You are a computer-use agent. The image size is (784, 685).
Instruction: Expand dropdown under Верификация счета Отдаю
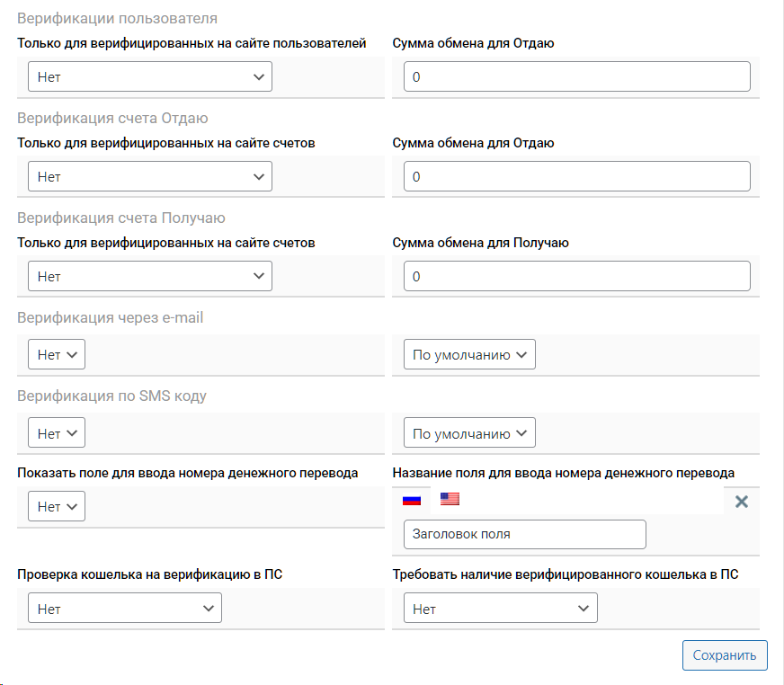coord(149,177)
